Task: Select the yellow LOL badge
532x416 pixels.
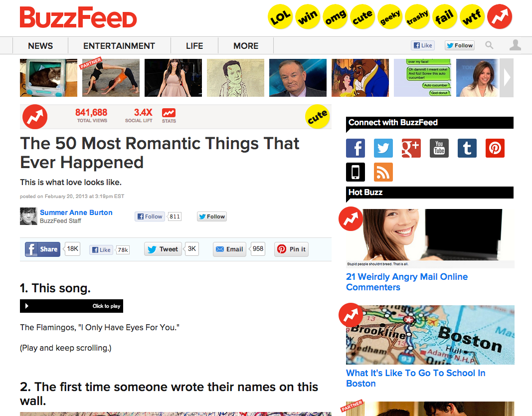Action: (280, 16)
